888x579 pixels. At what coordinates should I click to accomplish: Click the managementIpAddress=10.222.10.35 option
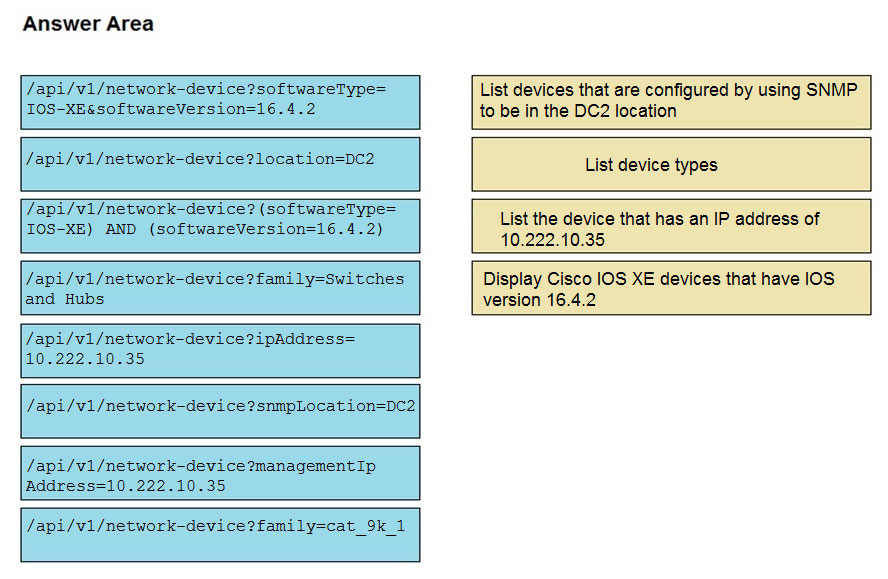(220, 473)
